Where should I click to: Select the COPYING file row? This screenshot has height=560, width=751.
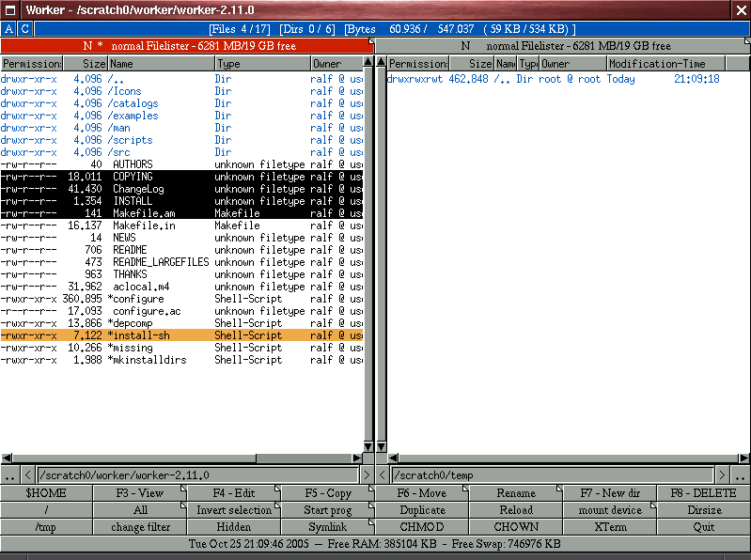click(x=181, y=177)
